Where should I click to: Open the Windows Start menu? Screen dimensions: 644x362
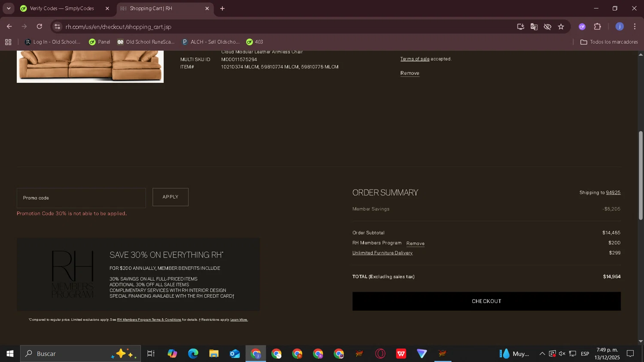coord(10,354)
